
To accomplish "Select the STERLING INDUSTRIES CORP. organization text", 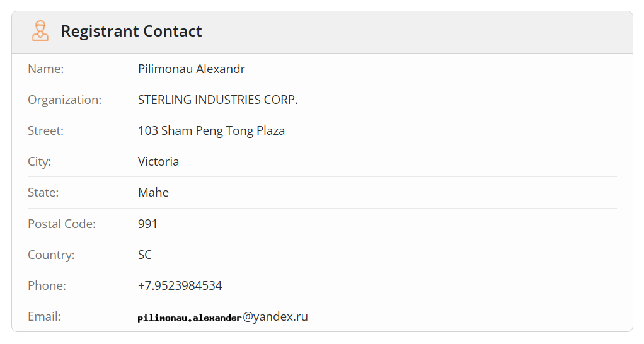I will (217, 100).
